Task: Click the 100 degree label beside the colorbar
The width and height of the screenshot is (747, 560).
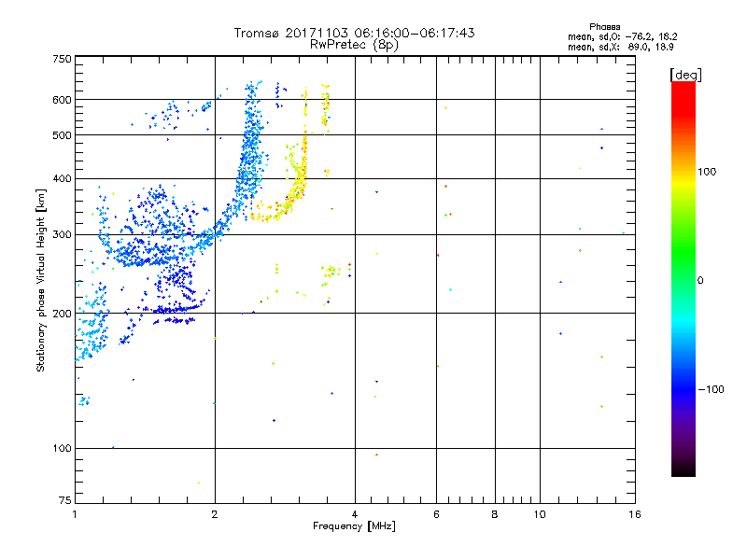Action: click(707, 172)
